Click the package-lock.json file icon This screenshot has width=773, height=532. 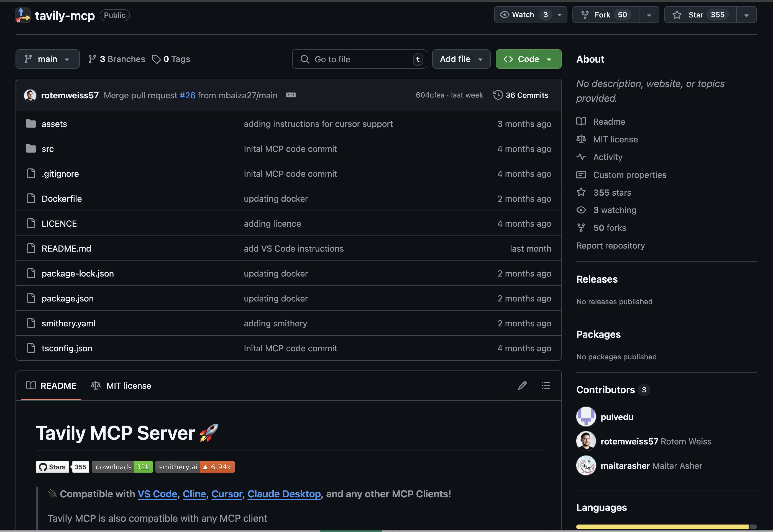pyautogui.click(x=31, y=273)
